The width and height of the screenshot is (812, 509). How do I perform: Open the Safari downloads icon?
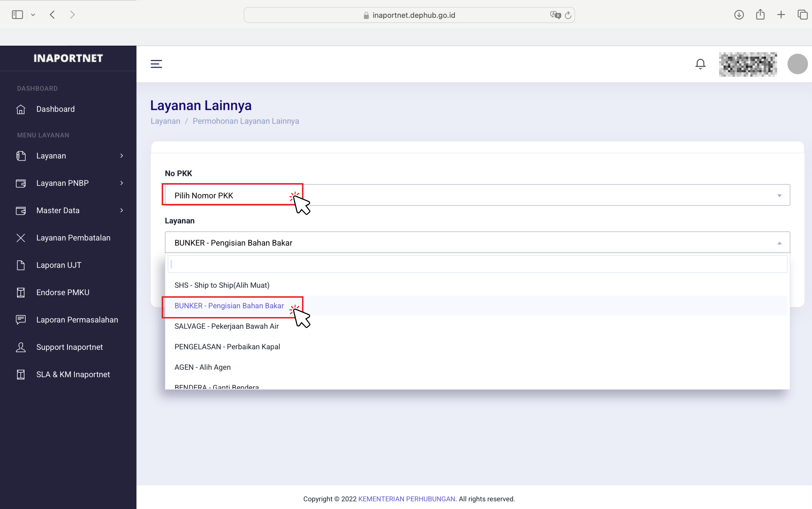739,15
